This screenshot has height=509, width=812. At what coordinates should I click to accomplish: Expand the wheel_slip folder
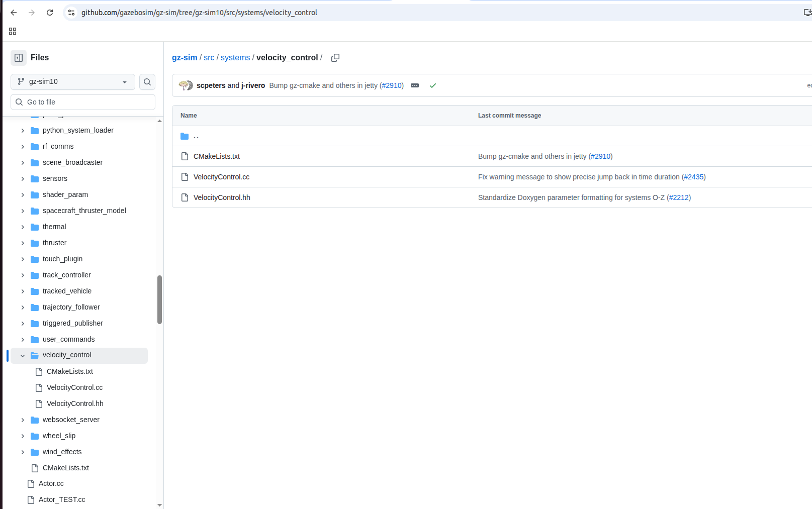pyautogui.click(x=22, y=436)
